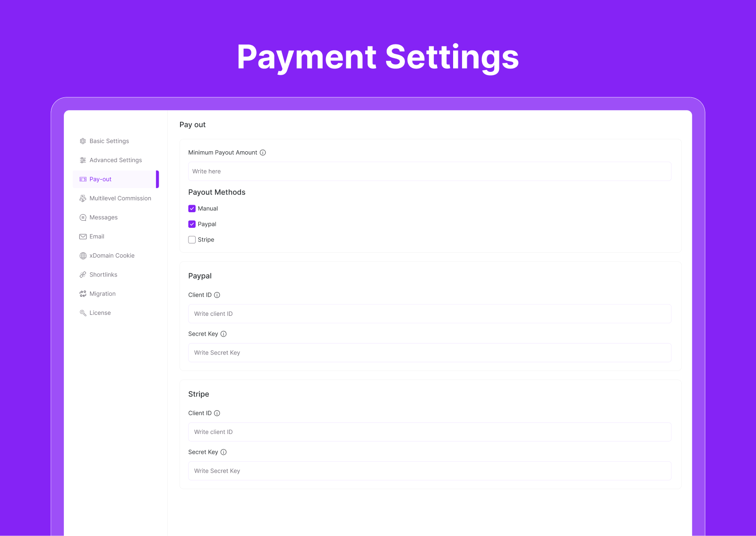Click the Shortlinks chain icon

(83, 275)
